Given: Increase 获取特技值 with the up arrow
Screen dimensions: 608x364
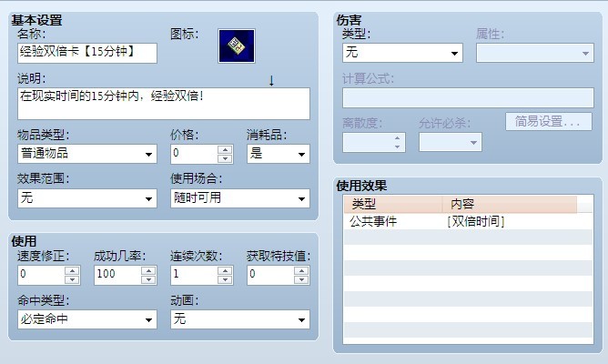Looking at the screenshot, I should 301,271.
